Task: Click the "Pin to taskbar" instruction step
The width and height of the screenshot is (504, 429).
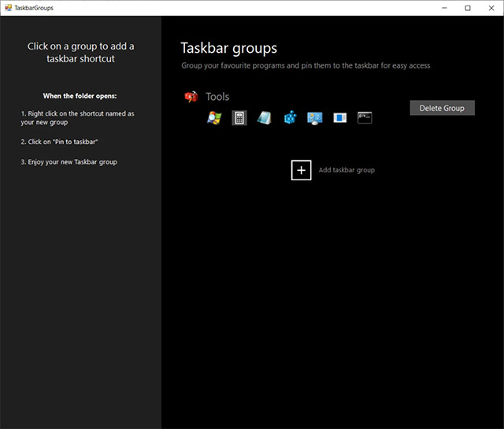Action: pos(59,142)
